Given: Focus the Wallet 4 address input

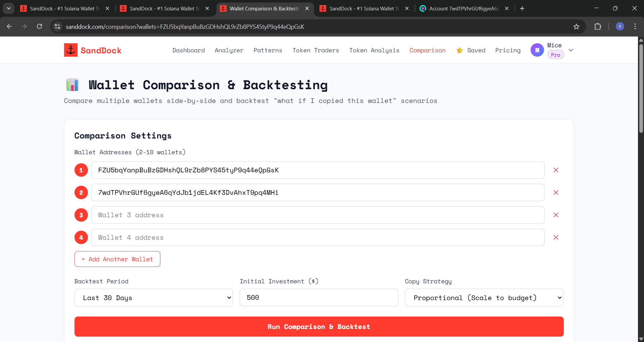Looking at the screenshot, I should (x=318, y=237).
